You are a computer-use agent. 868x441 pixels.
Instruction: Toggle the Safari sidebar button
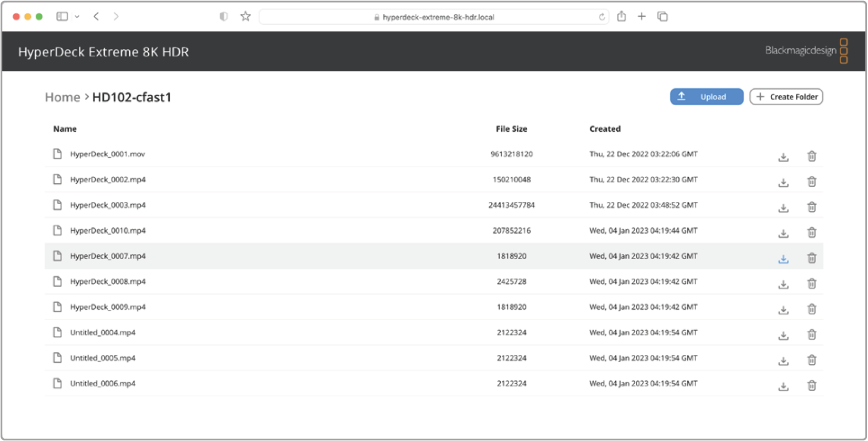(62, 17)
